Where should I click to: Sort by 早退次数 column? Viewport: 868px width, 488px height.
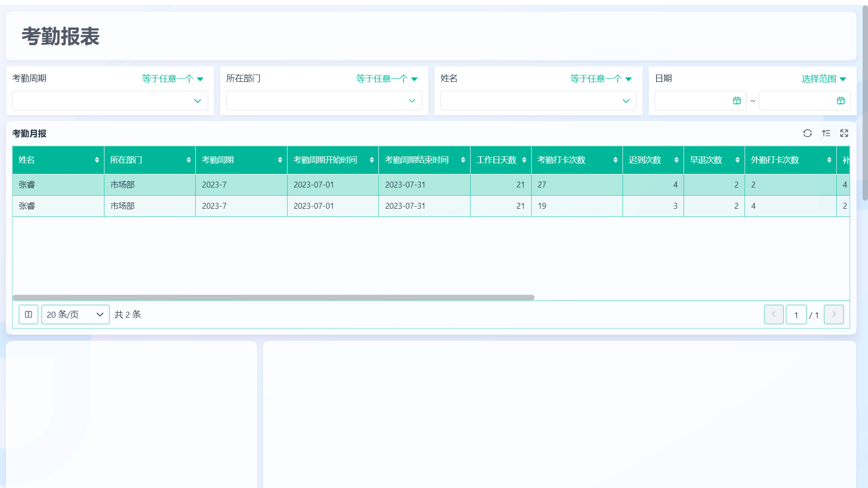(x=737, y=160)
